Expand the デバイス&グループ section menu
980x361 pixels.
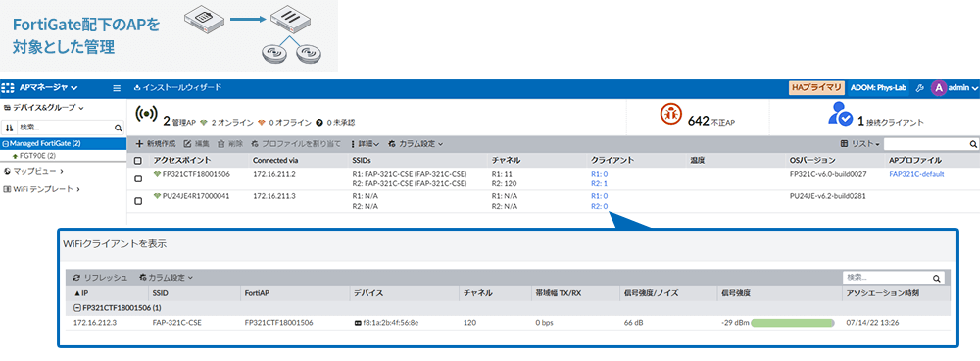(x=43, y=108)
